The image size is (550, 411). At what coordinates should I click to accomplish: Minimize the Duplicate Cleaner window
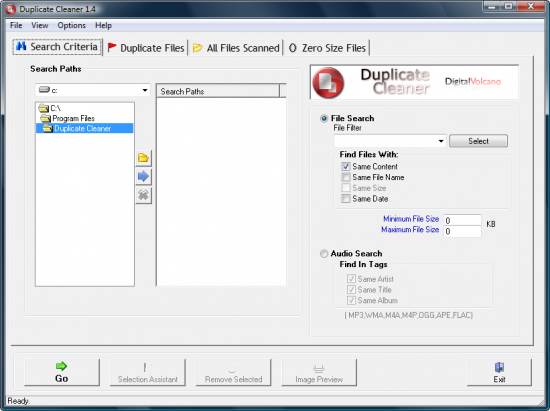click(x=492, y=6)
